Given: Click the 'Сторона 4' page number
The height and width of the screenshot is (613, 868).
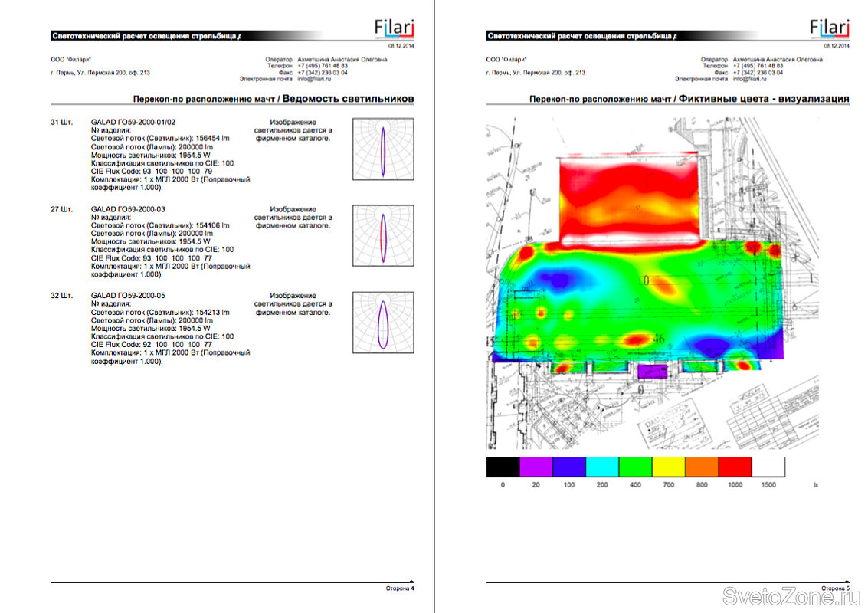Looking at the screenshot, I should pyautogui.click(x=399, y=588).
